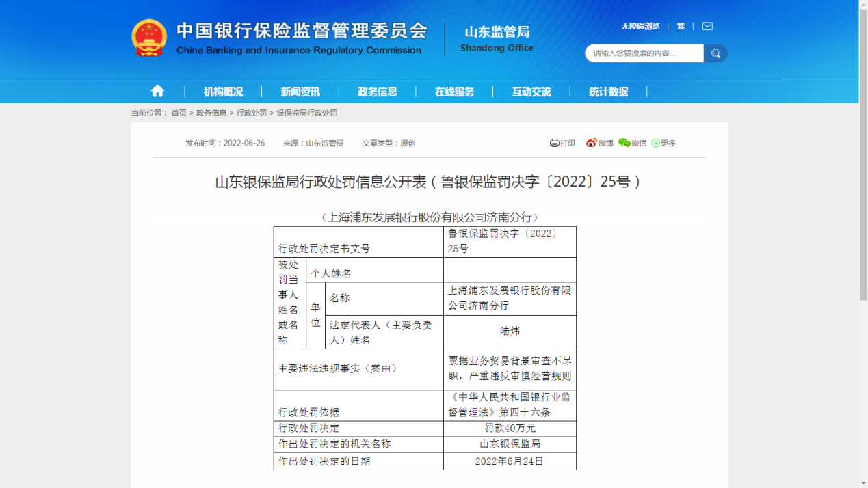Click 无障碍浏览 accessibility link
Image resolution: width=868 pixels, height=488 pixels.
640,26
